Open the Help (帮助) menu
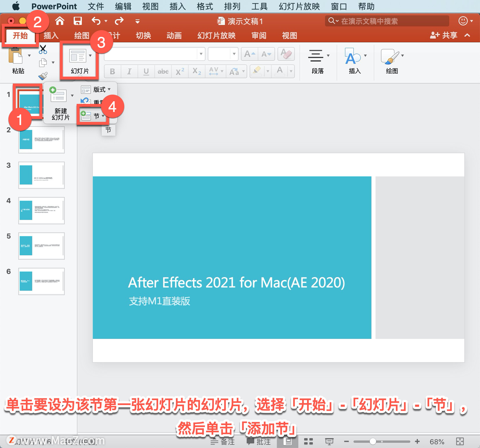480x448 pixels. (x=366, y=6)
